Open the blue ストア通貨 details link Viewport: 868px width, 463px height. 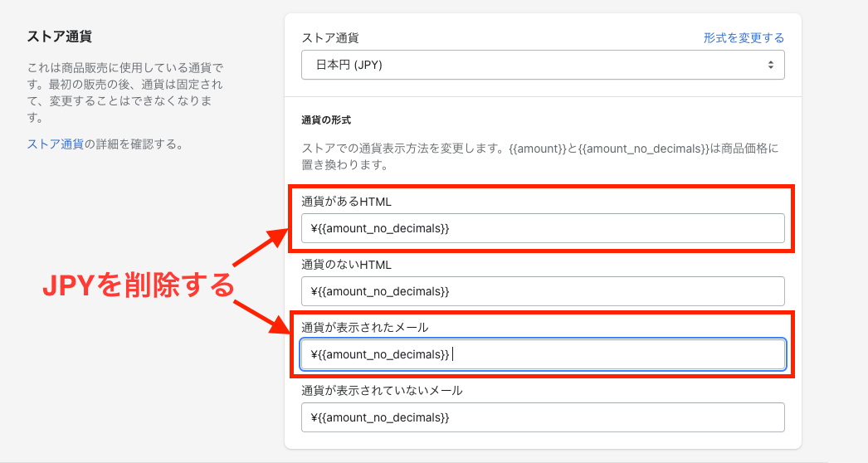tap(56, 144)
